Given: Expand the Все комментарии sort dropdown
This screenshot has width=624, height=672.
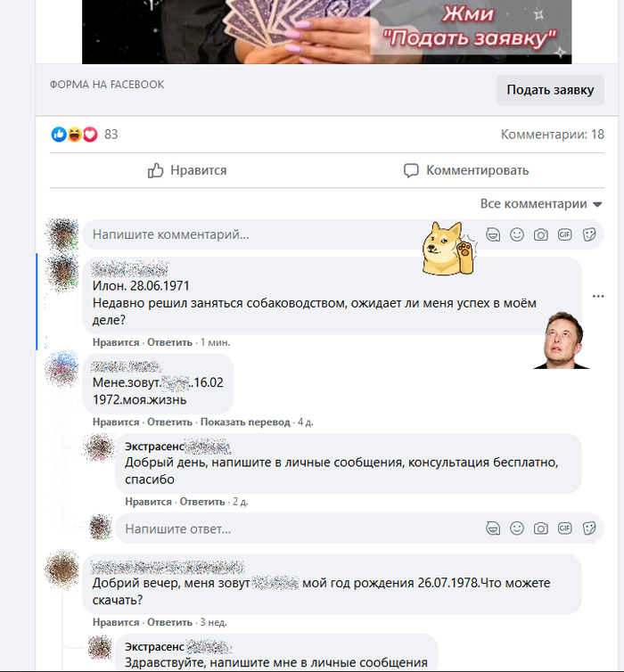Looking at the screenshot, I should pyautogui.click(x=541, y=203).
